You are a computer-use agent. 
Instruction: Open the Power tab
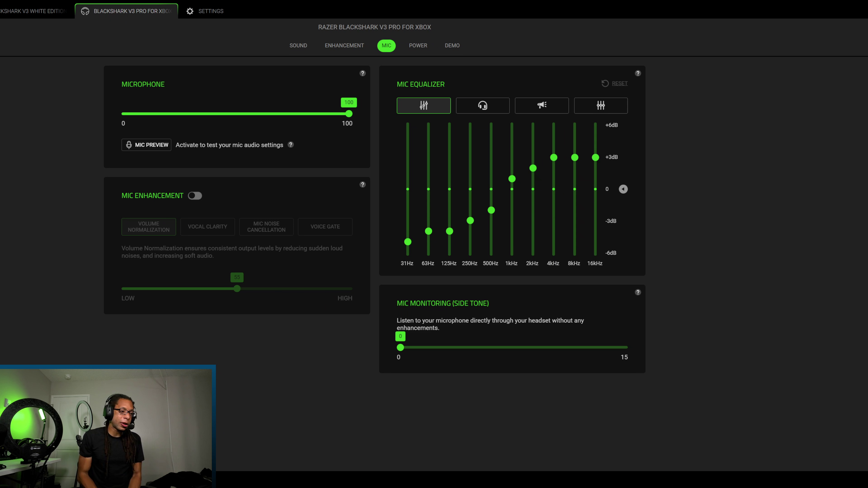[x=418, y=45]
